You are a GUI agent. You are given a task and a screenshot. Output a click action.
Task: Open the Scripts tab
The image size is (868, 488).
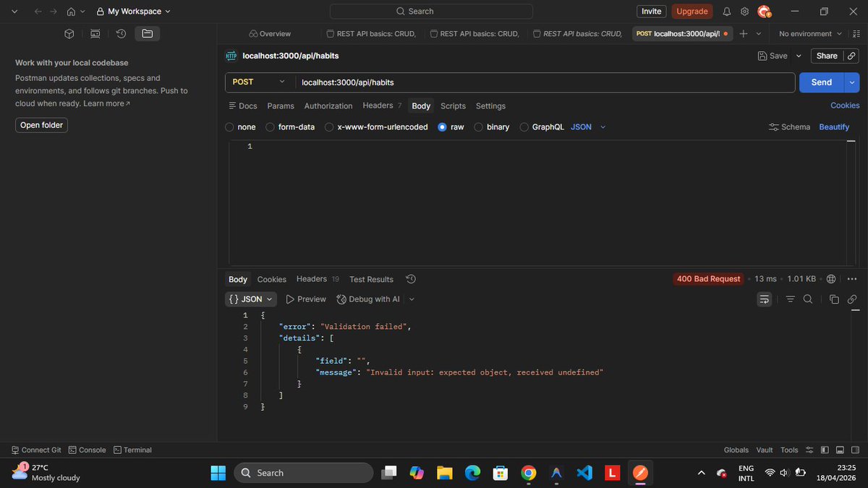pos(454,106)
